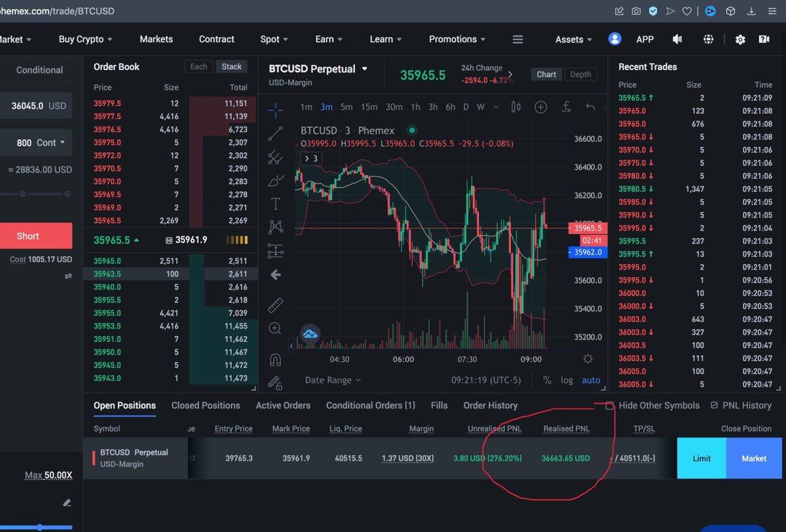Select the crosshair cursor tool
786x532 pixels.
(276, 110)
